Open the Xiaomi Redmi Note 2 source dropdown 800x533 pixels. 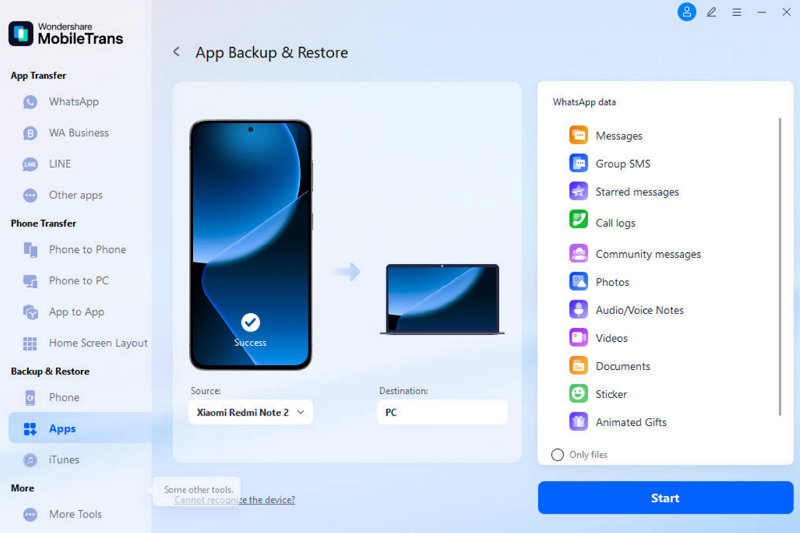pyautogui.click(x=250, y=412)
